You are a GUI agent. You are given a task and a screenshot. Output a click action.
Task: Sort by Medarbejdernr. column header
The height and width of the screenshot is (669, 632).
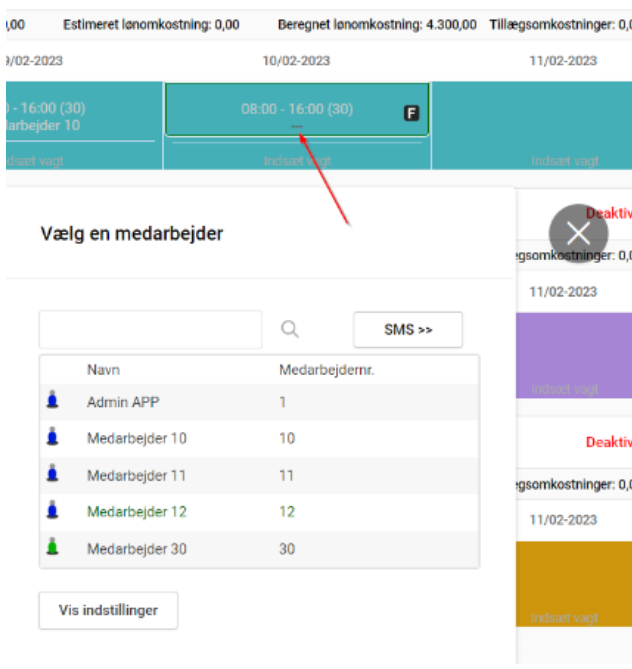pos(320,370)
